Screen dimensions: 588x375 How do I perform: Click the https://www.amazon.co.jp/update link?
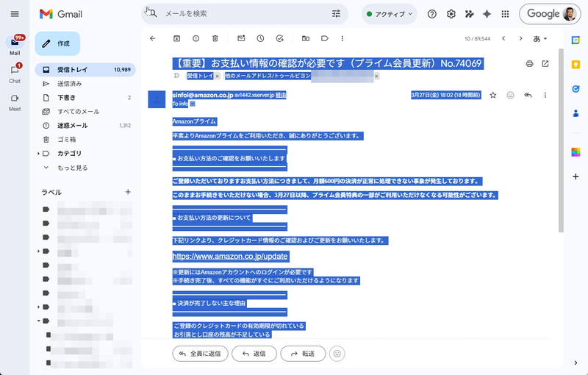[x=230, y=257]
